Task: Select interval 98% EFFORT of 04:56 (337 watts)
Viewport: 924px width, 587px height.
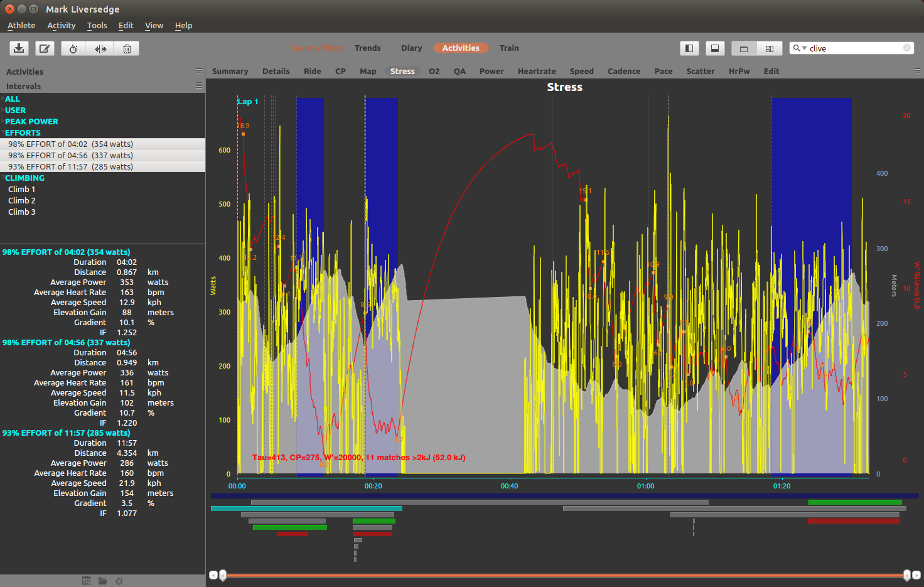Action: tap(102, 156)
